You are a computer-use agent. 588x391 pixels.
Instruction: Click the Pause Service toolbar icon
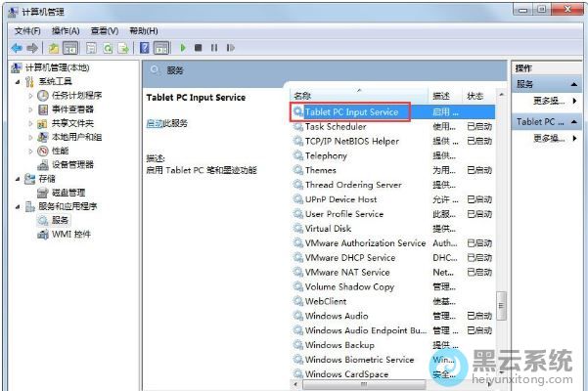(213, 47)
